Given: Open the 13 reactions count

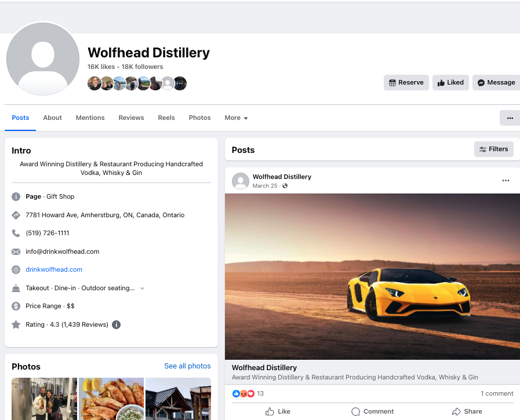Looking at the screenshot, I should pyautogui.click(x=260, y=393).
